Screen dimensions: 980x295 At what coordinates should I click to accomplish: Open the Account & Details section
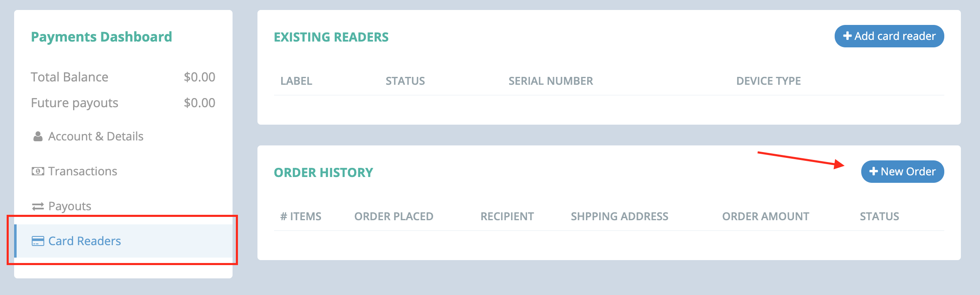pos(96,136)
